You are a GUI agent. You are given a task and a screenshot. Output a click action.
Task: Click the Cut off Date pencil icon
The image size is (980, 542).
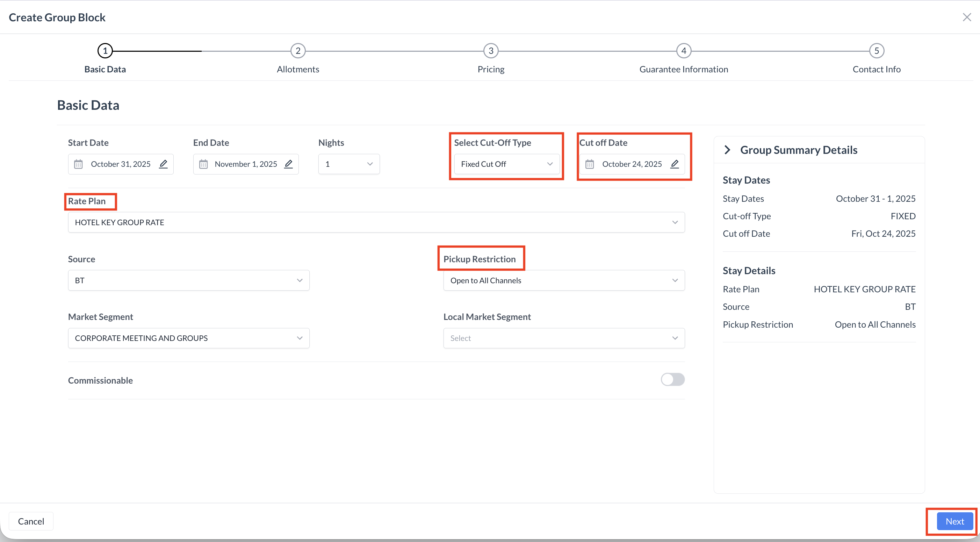675,164
